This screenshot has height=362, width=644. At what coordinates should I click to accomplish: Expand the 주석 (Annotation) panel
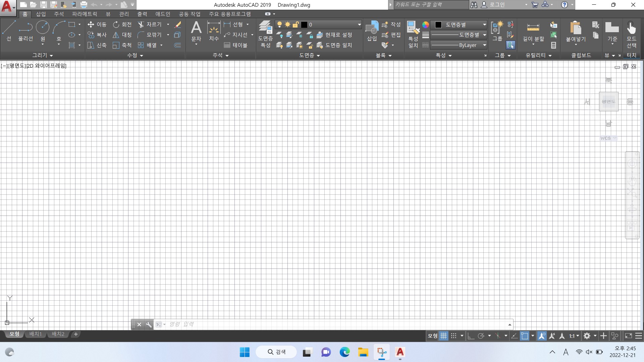221,55
